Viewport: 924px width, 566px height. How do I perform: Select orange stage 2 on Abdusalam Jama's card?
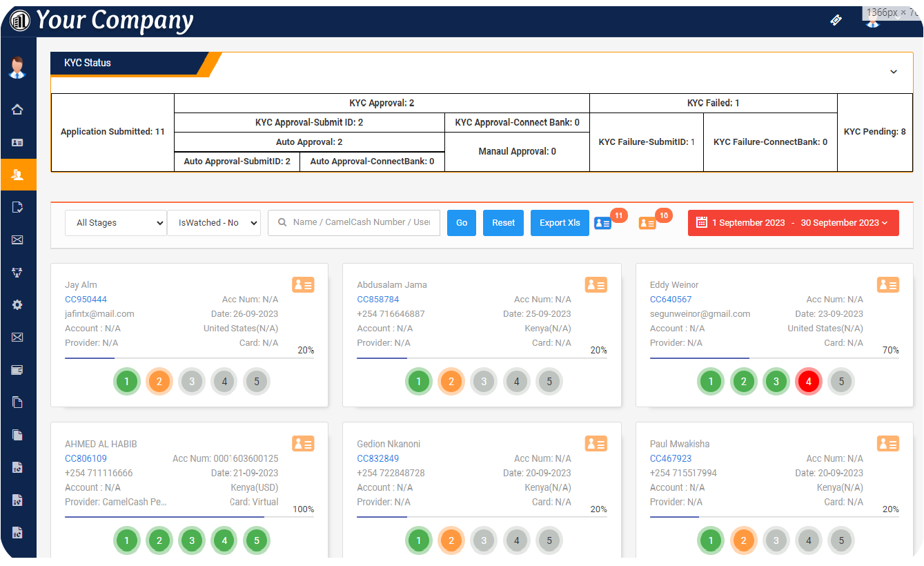(451, 381)
